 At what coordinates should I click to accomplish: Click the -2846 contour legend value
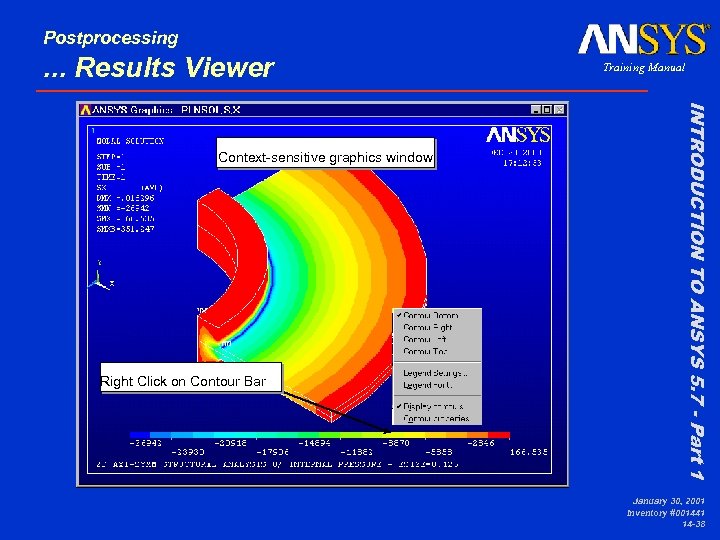coord(481,443)
